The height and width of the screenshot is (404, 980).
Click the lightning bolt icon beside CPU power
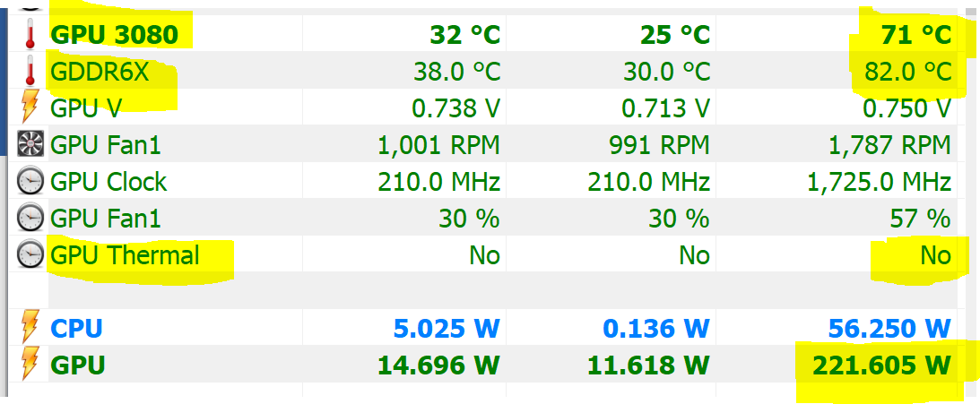(30, 328)
